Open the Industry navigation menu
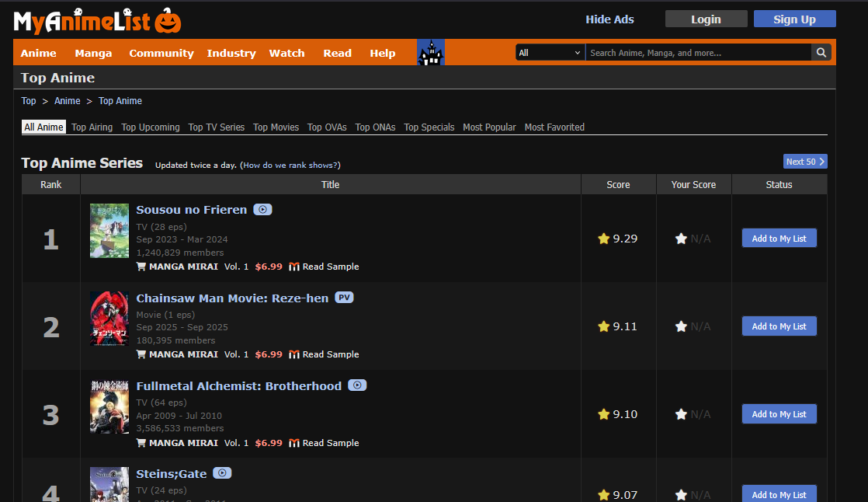Viewport: 868px width, 502px height. tap(231, 53)
